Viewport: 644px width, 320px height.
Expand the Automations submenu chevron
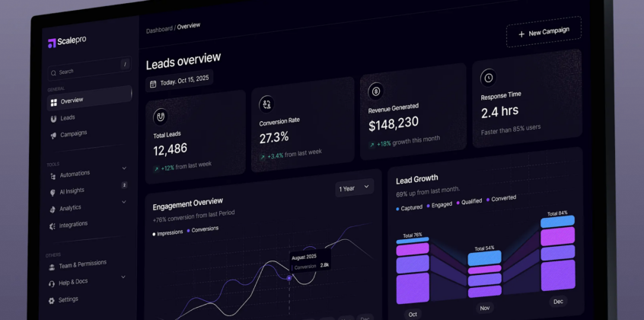[124, 168]
